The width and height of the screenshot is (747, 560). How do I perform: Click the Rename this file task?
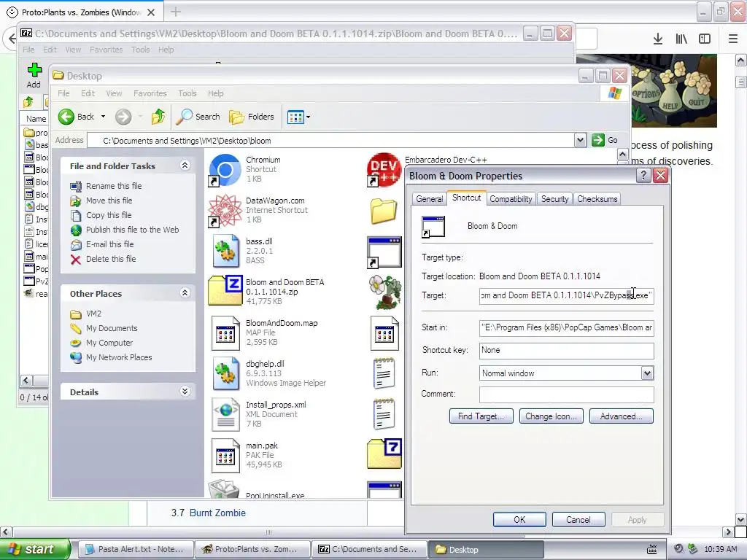click(x=114, y=186)
